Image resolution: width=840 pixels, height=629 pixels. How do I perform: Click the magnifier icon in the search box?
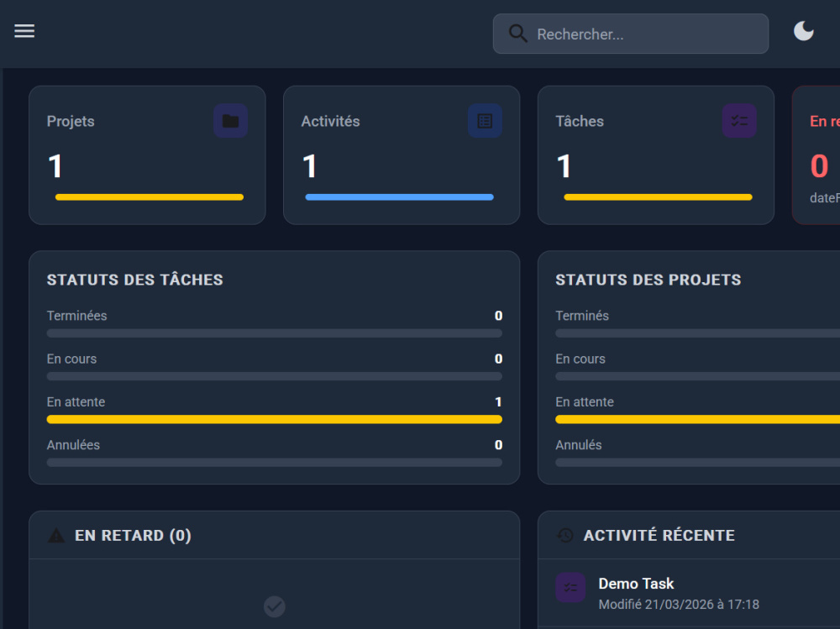(x=517, y=34)
